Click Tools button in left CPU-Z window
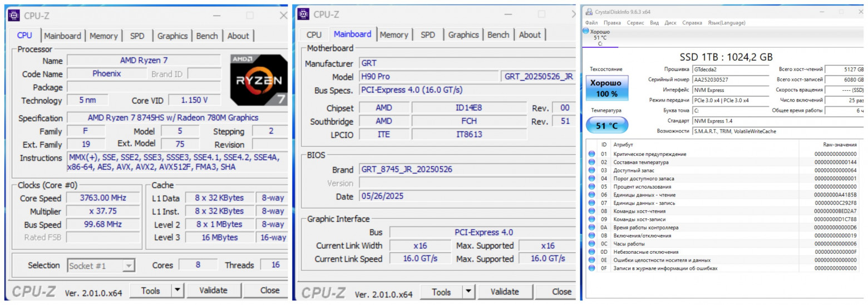Viewport: 868px width, 305px height. (x=150, y=290)
